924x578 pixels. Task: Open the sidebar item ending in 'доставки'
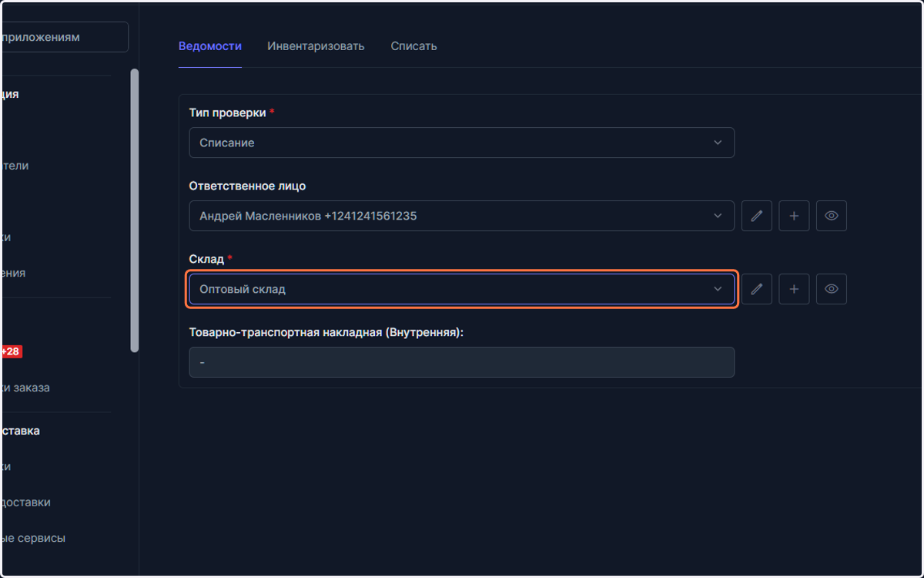28,502
